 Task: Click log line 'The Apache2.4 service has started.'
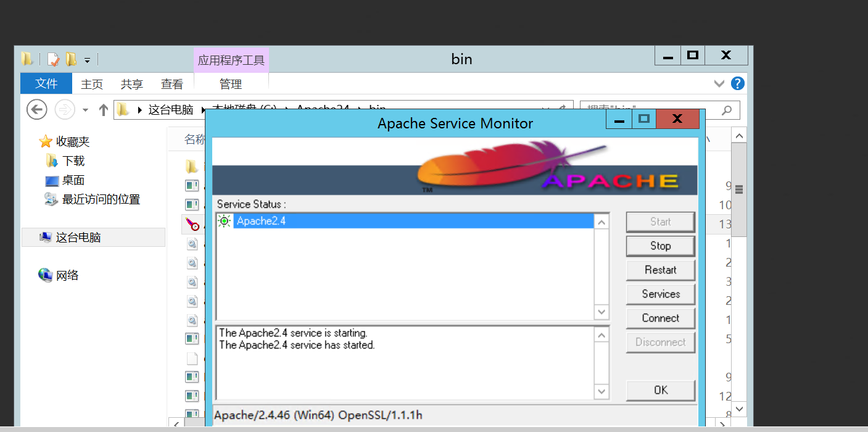click(297, 345)
